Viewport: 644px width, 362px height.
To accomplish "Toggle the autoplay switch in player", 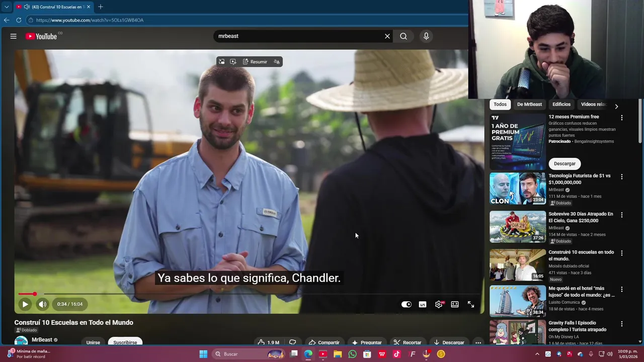I will (407, 304).
